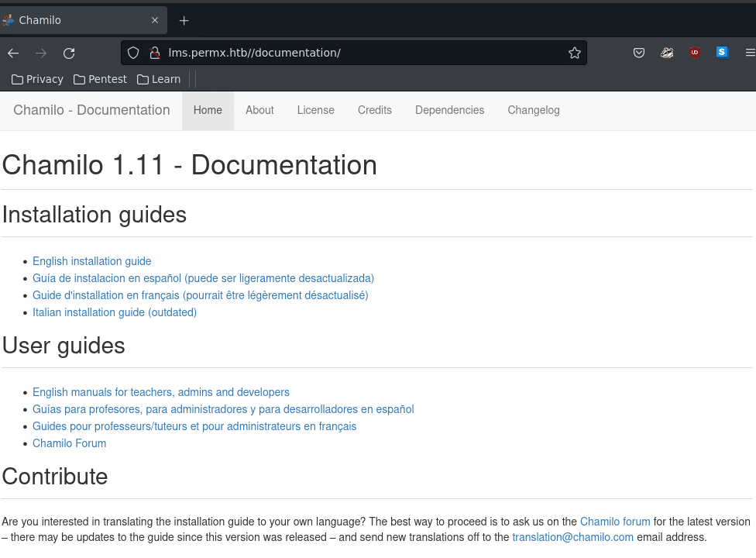Open a new browser tab
756x558 pixels.
(x=184, y=21)
